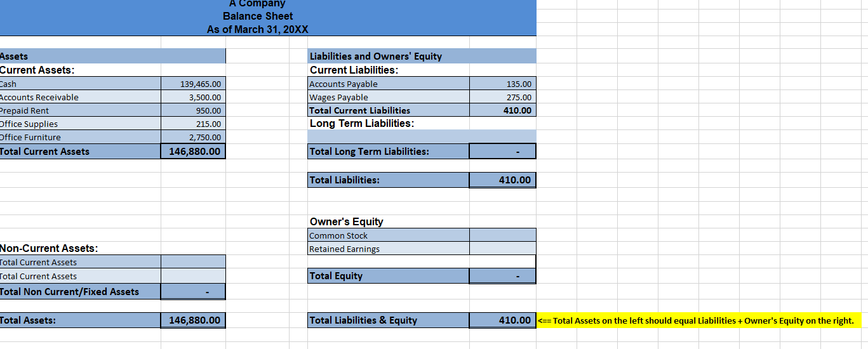Image resolution: width=868 pixels, height=349 pixels.
Task: Click the 'Total Liabilities:' label cell
Action: click(x=389, y=180)
